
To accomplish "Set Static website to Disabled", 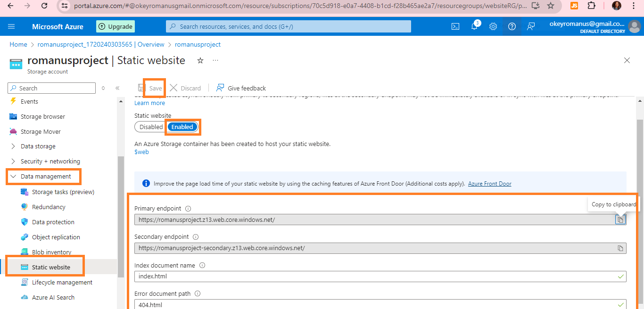I will point(151,127).
